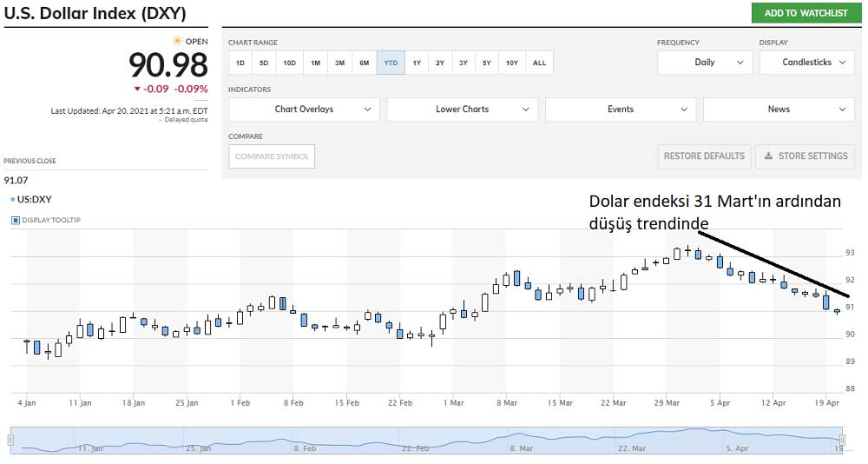Click the Previous Close value 91.07

click(16, 180)
